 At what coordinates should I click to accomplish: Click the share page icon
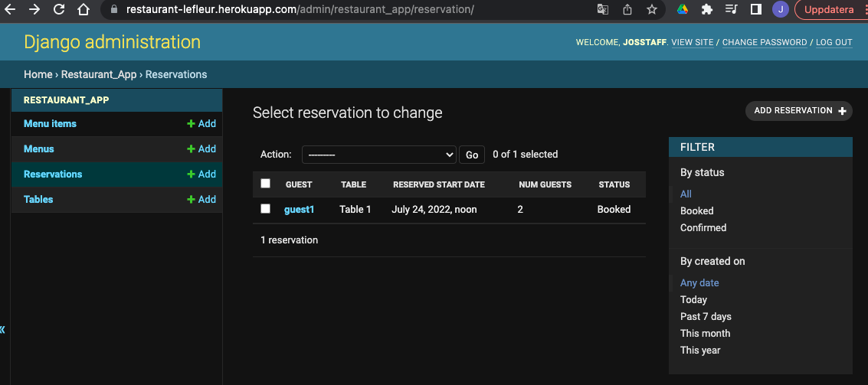click(x=627, y=9)
